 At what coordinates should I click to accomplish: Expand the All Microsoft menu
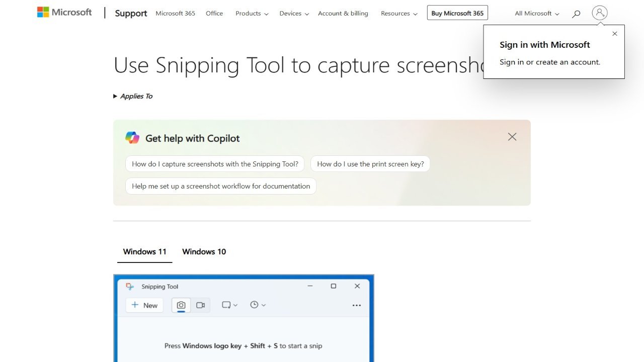(x=537, y=14)
